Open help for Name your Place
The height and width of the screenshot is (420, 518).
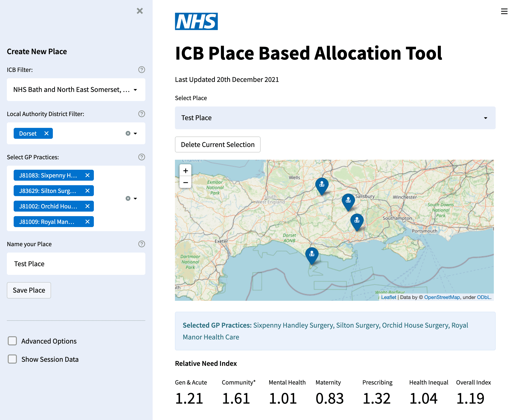point(141,244)
